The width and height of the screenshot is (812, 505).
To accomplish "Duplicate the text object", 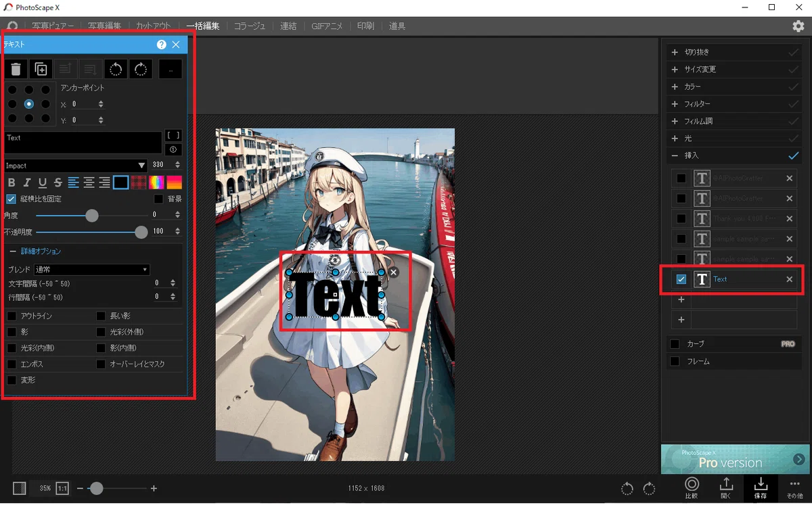I will tap(41, 69).
